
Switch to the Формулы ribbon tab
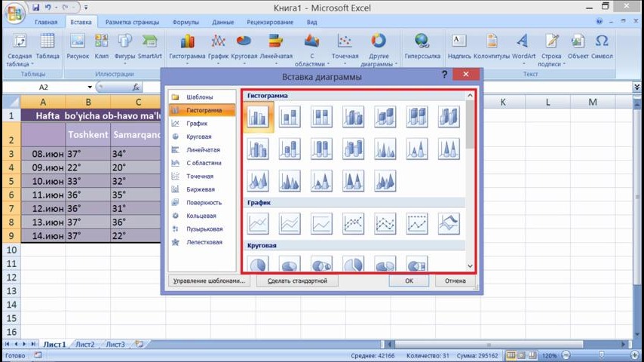[x=186, y=23]
